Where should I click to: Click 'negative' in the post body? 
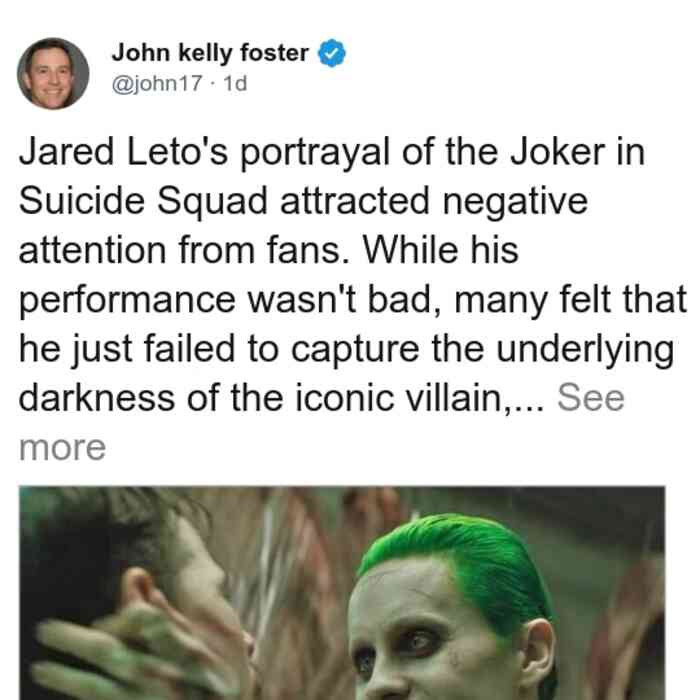[515, 202]
